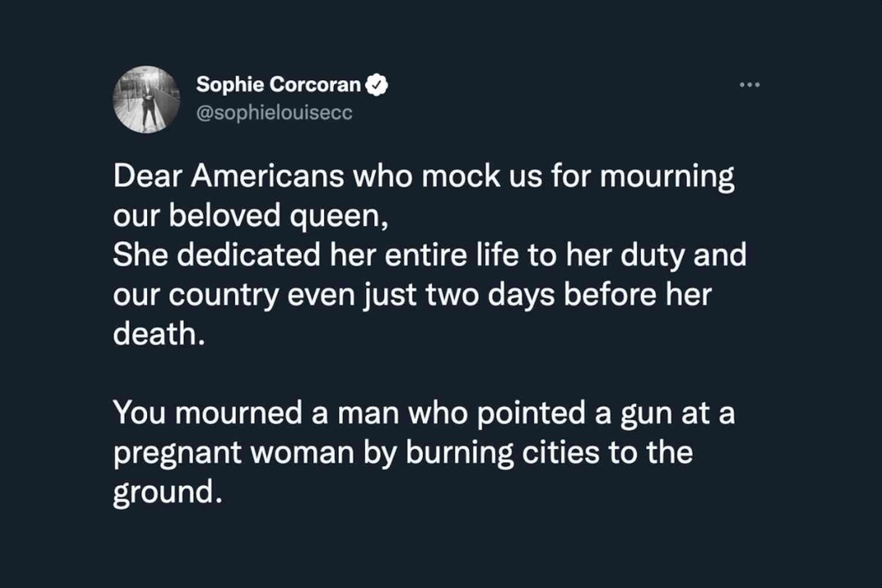Screen dimensions: 882x588
Task: Open the three-dot more options menu
Action: coord(749,85)
